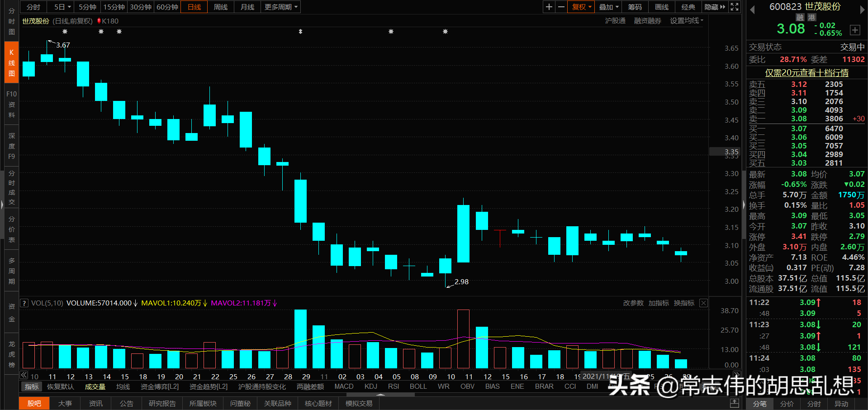Switch to the 经典 classic layout
This screenshot has width=868, height=410.
tap(688, 7)
